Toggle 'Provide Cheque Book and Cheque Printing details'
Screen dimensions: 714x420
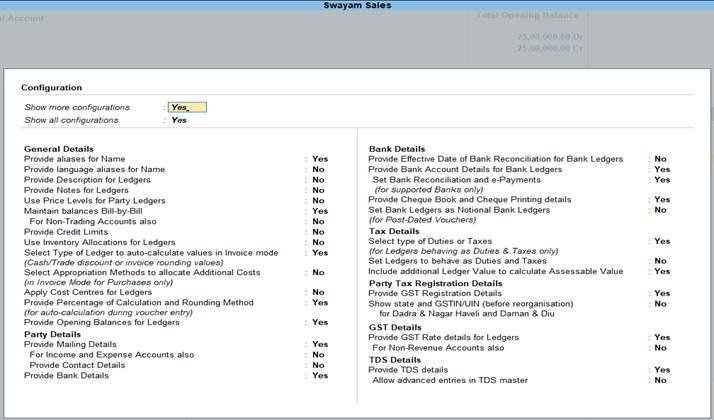click(661, 200)
